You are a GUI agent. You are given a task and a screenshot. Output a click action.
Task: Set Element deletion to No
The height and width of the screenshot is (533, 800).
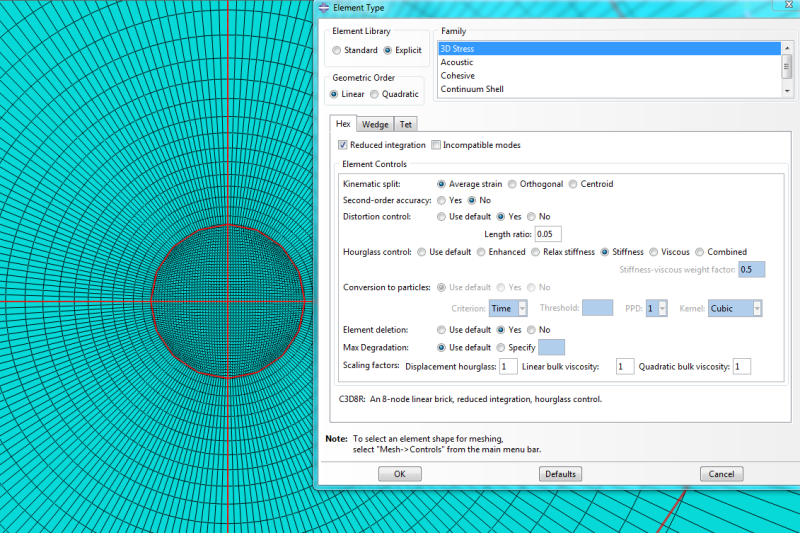(x=531, y=330)
